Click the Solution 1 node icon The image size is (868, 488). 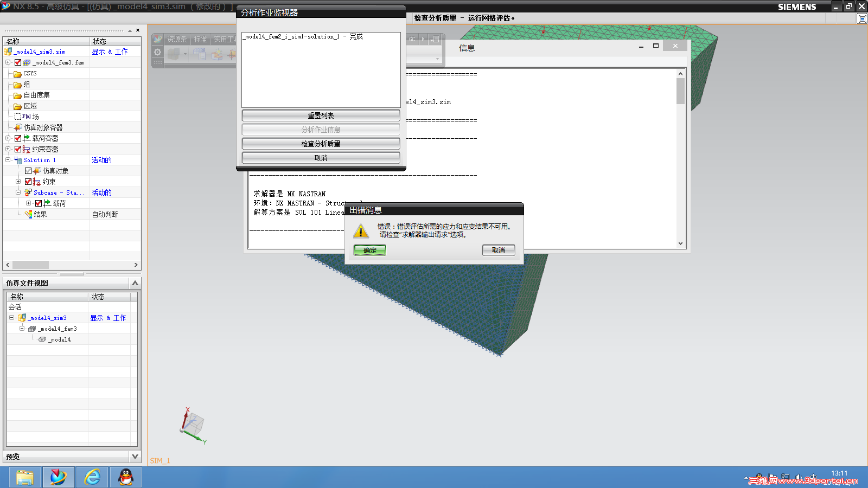click(x=18, y=160)
